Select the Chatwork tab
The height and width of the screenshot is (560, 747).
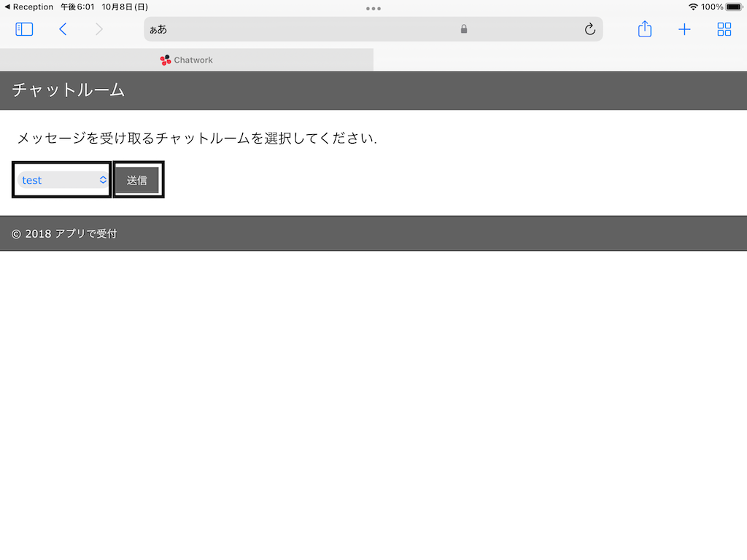[187, 60]
